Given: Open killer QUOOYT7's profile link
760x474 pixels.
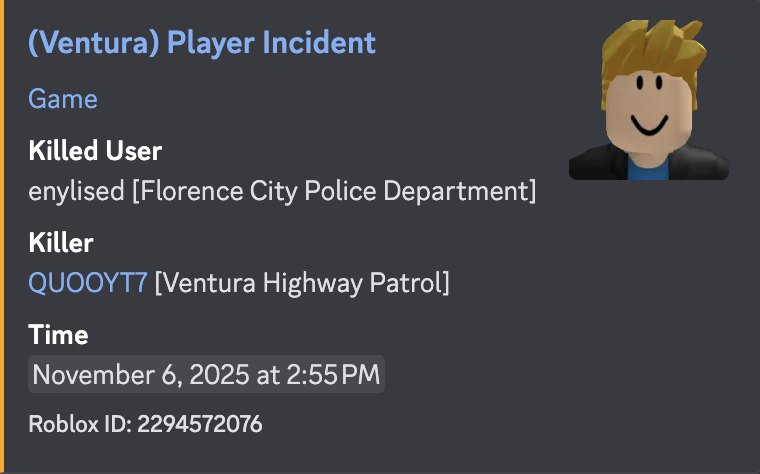Looking at the screenshot, I should click(x=88, y=283).
